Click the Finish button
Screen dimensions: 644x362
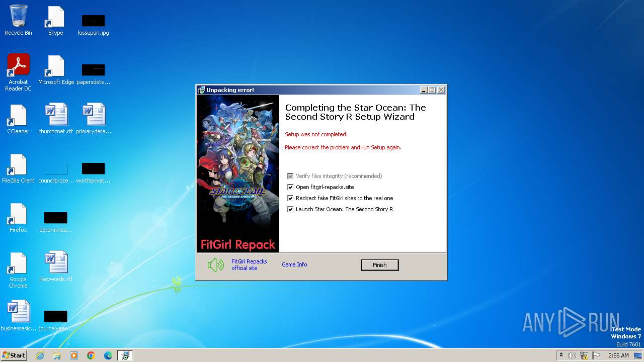tap(380, 265)
